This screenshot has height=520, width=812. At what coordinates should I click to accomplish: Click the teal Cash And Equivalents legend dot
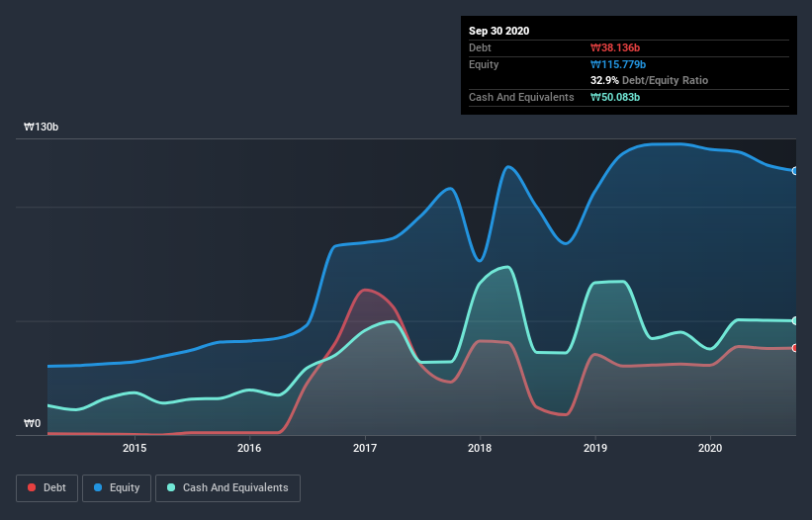(171, 487)
